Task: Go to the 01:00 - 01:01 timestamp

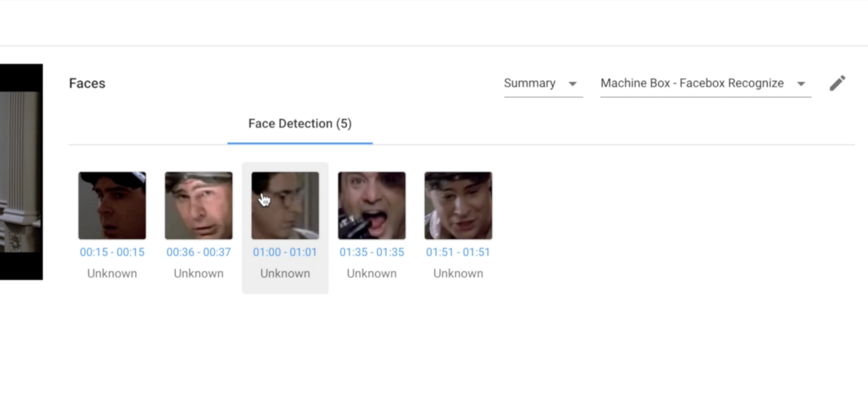Action: 285,252
